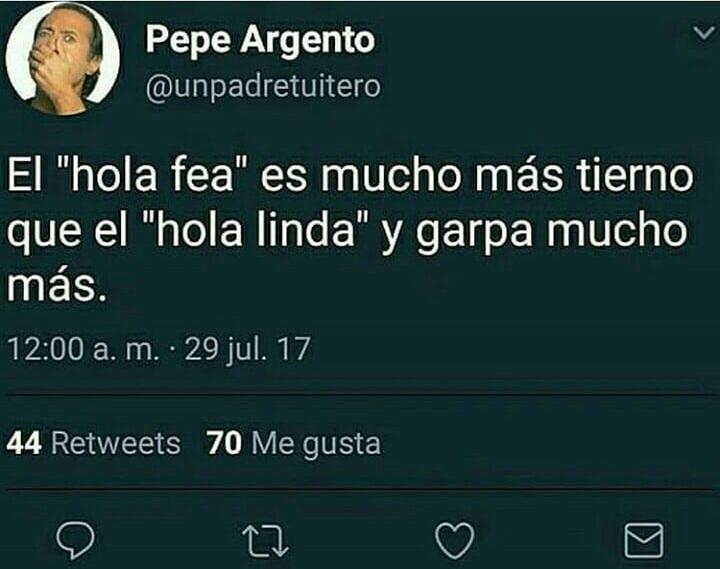Click the final "más." tweet line

57,288
